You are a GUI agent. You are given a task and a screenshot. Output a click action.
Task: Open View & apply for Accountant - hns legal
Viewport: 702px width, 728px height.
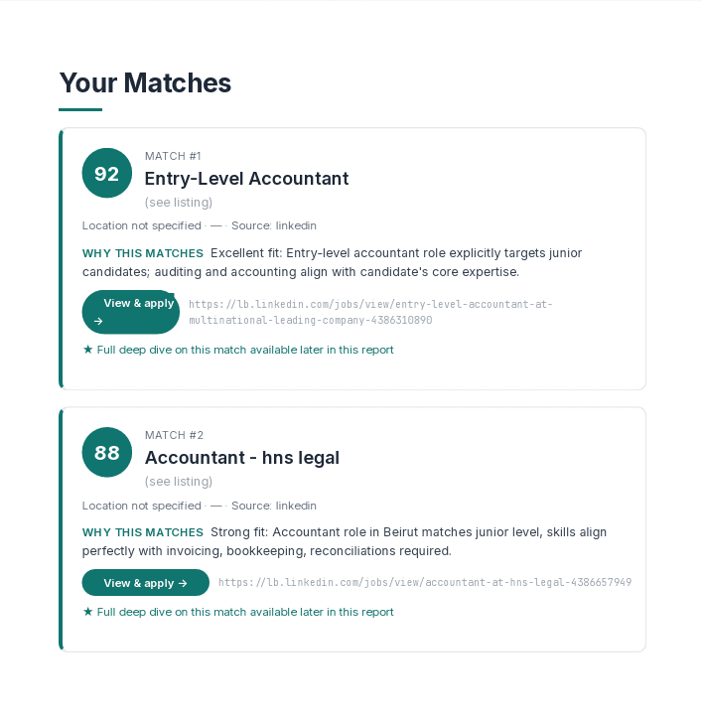(x=146, y=583)
